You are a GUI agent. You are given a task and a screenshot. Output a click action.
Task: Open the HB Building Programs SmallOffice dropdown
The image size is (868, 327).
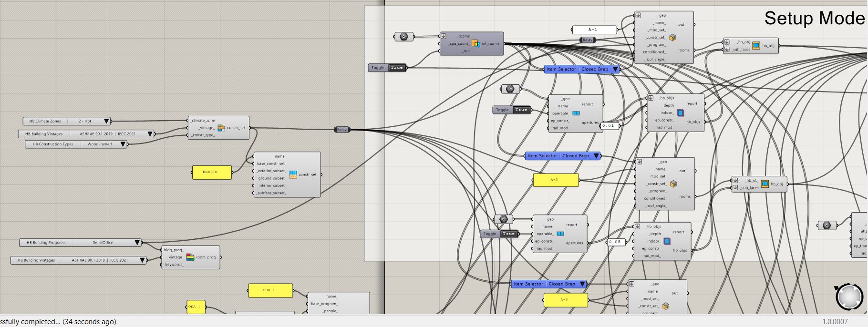pos(137,243)
